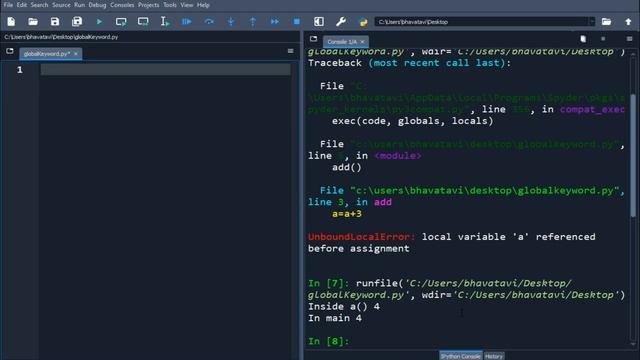Click the In [8]: console prompt
The height and width of the screenshot is (360, 640).
[x=329, y=341]
